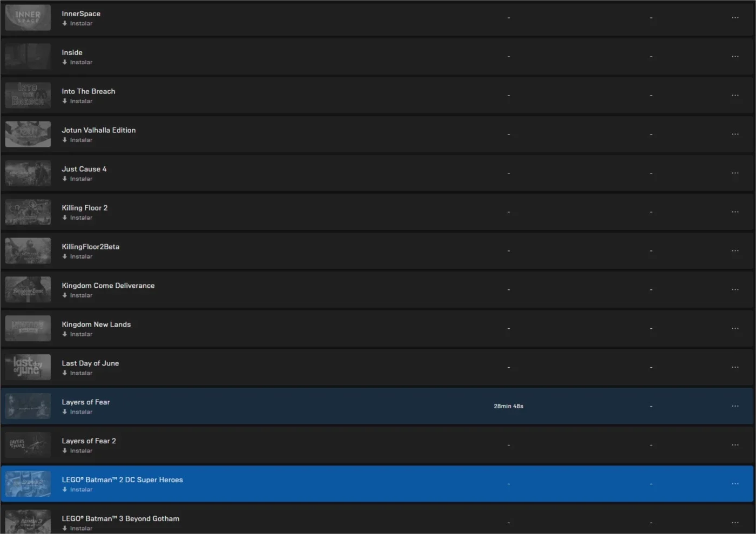
Task: Select the InnerSpace cover thumbnail
Action: click(28, 18)
